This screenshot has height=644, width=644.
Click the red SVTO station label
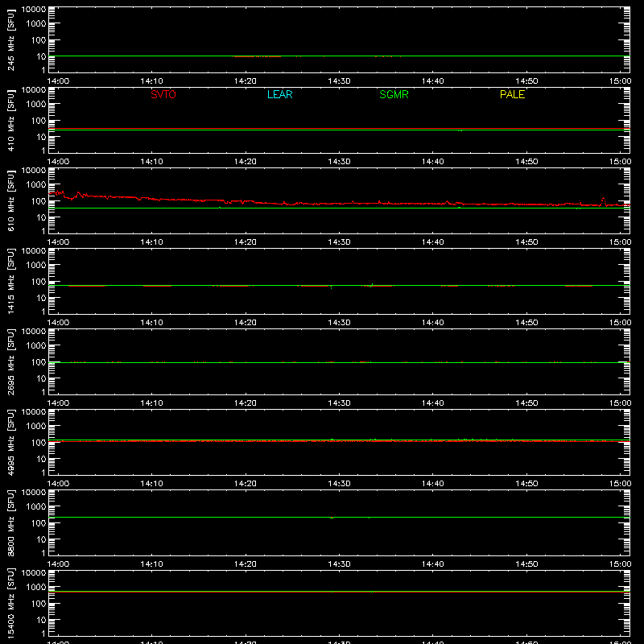coord(163,94)
